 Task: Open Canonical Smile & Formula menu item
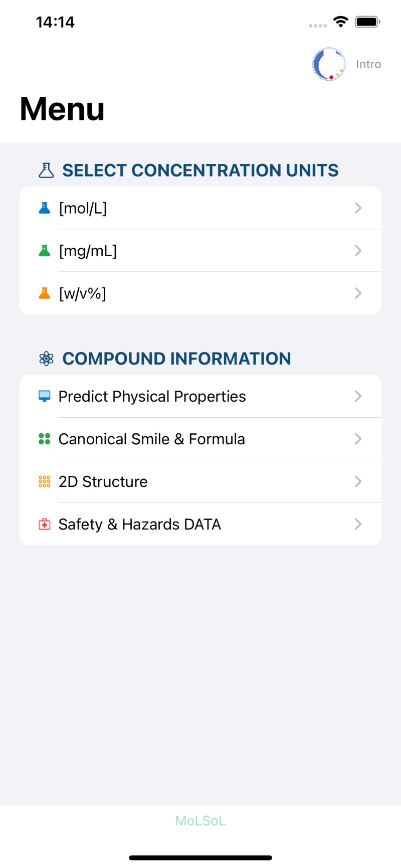pyautogui.click(x=151, y=439)
